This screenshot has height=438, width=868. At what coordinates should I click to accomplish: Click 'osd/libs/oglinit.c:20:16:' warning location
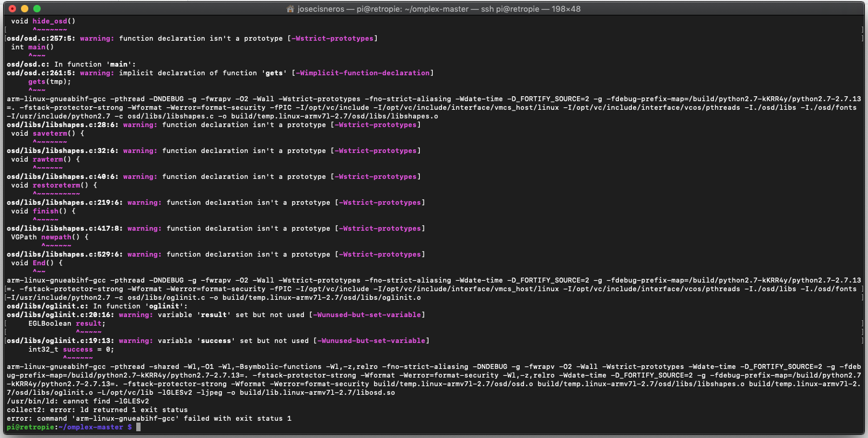pos(60,315)
